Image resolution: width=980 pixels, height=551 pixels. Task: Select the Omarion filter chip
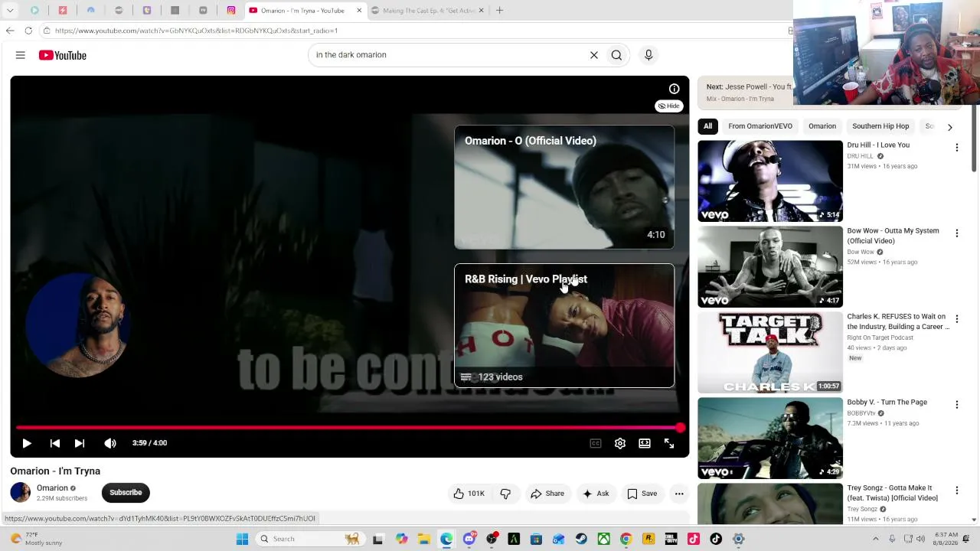point(822,126)
